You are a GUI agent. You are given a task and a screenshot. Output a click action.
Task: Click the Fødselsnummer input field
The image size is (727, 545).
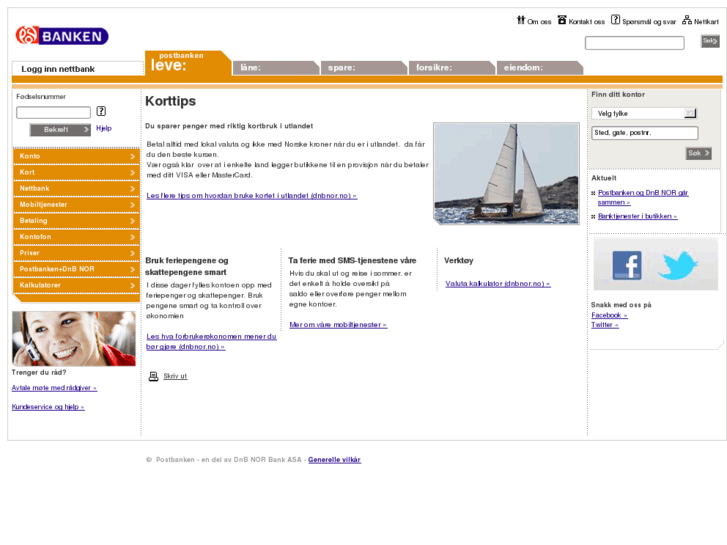point(53,113)
